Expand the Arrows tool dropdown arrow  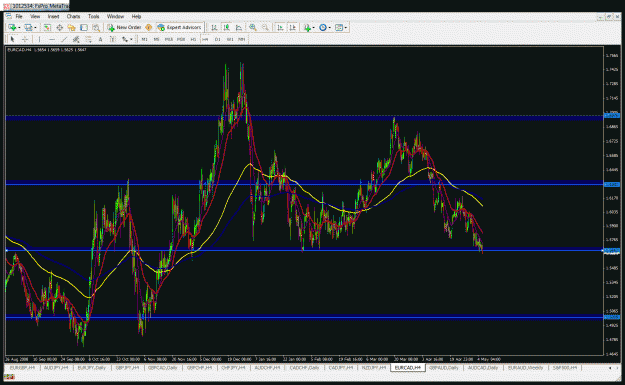point(131,39)
